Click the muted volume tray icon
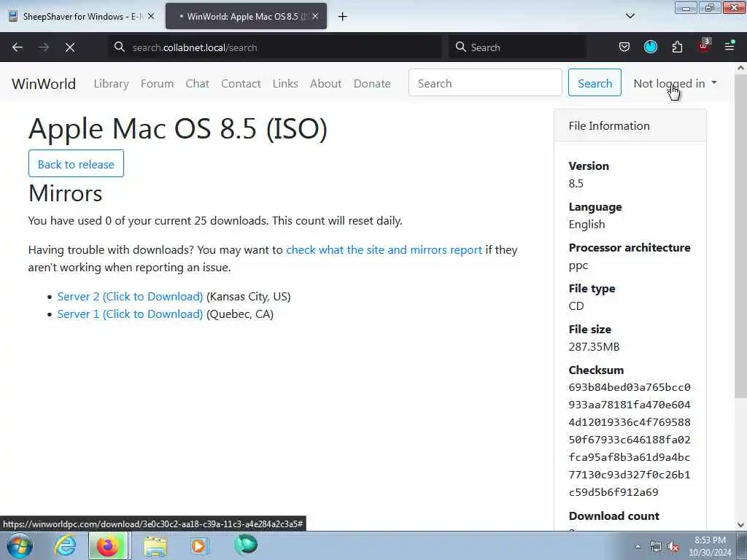The width and height of the screenshot is (747, 560). (x=673, y=546)
